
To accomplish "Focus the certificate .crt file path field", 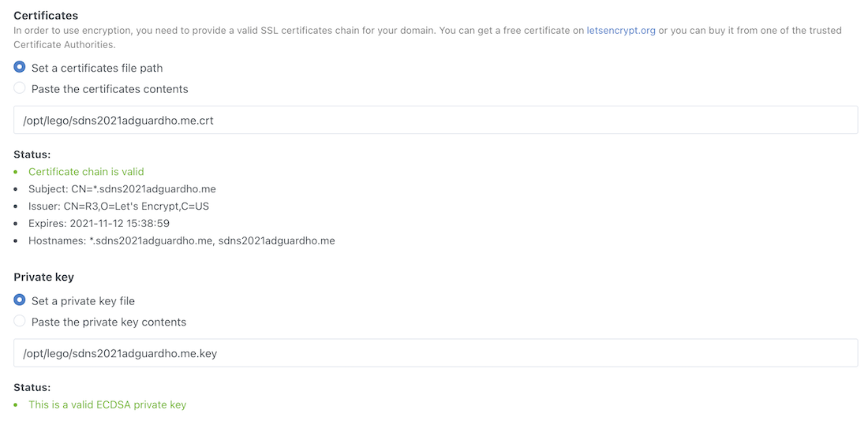I will [436, 121].
